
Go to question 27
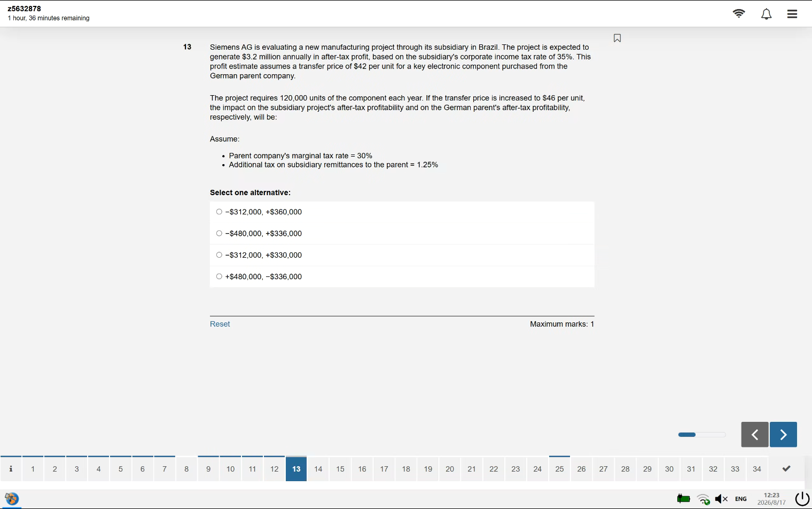tap(604, 469)
